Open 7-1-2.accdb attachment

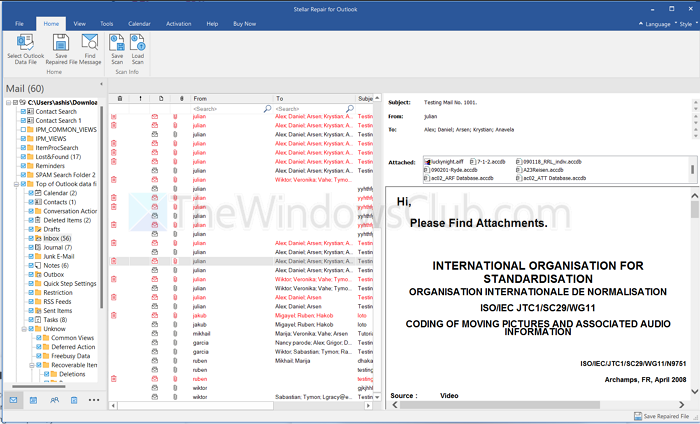[488, 162]
